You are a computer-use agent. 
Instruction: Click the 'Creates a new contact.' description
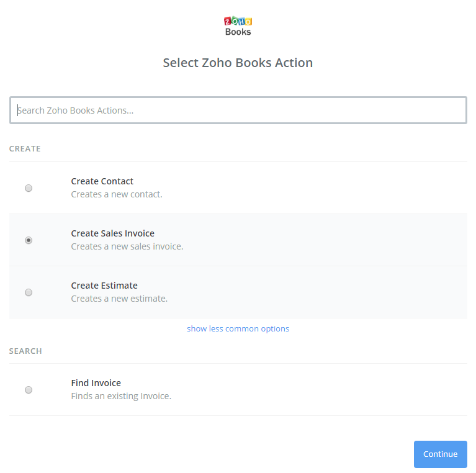coord(117,194)
